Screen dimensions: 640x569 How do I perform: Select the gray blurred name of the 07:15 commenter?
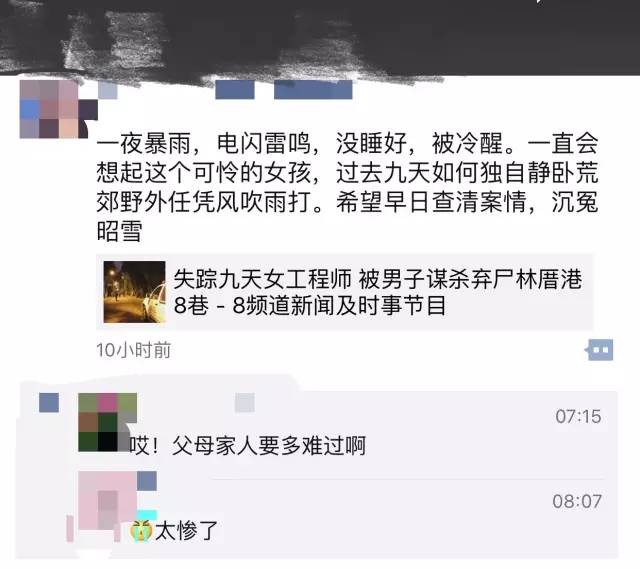tap(244, 402)
